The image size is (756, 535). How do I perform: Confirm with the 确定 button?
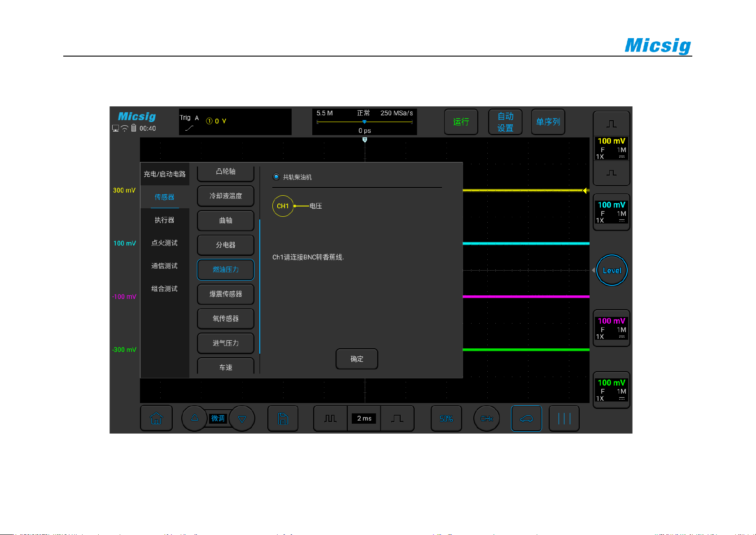tap(357, 359)
